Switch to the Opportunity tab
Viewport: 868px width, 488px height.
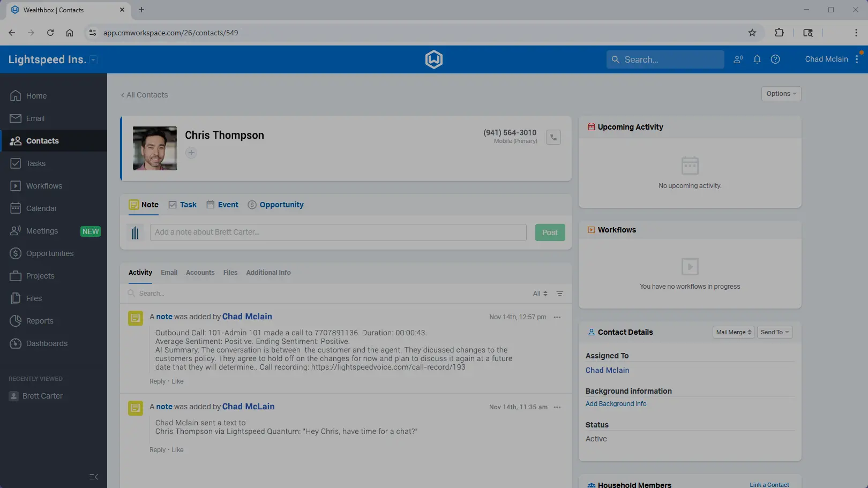pos(275,205)
